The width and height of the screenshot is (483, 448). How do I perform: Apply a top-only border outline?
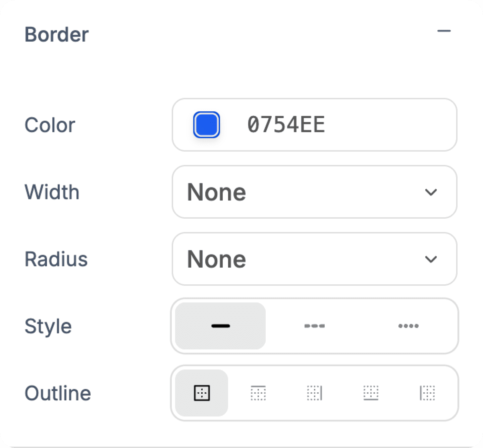[x=258, y=393]
